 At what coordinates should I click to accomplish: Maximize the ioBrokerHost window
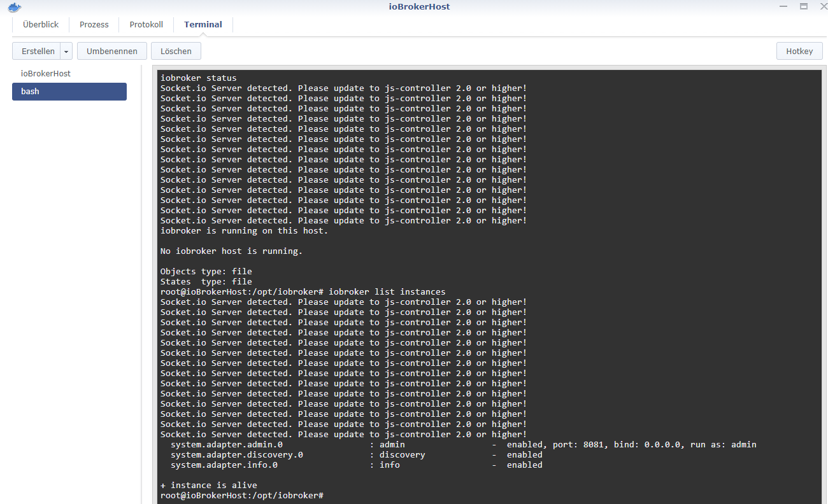click(803, 6)
